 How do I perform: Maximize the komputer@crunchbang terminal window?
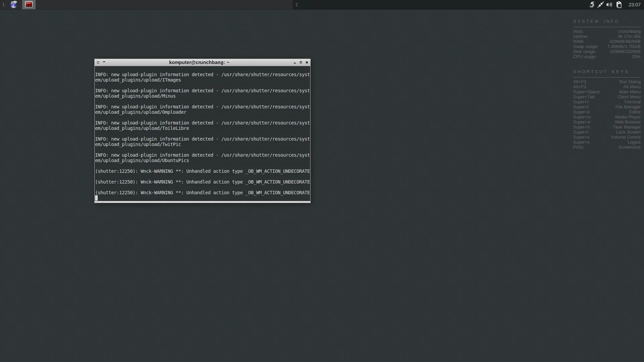click(301, 62)
